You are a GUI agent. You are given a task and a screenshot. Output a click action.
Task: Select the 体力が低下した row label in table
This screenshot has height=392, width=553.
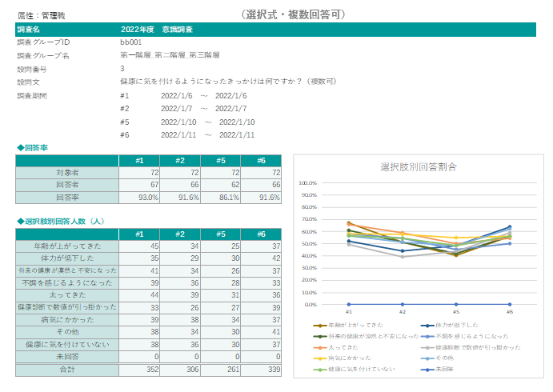coord(67,258)
